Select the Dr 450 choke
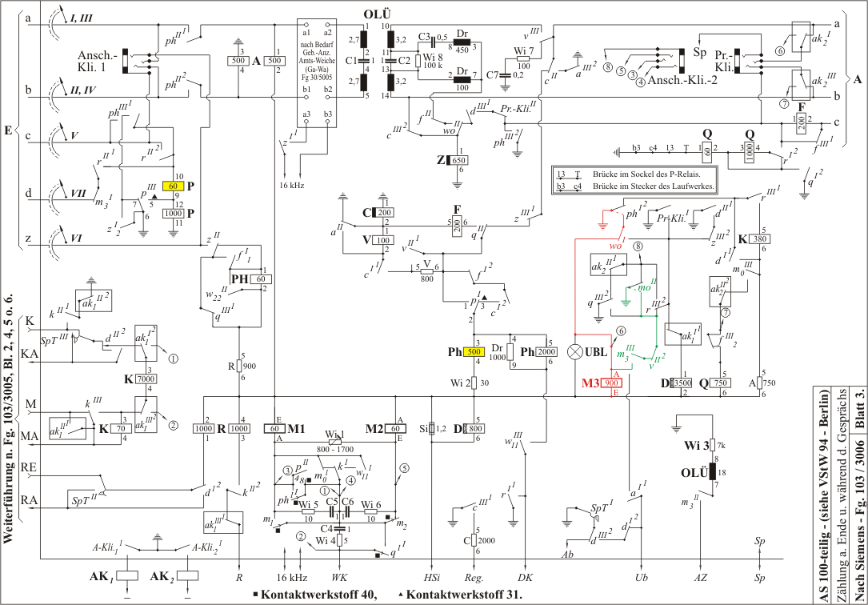868x605 pixels. 462,42
